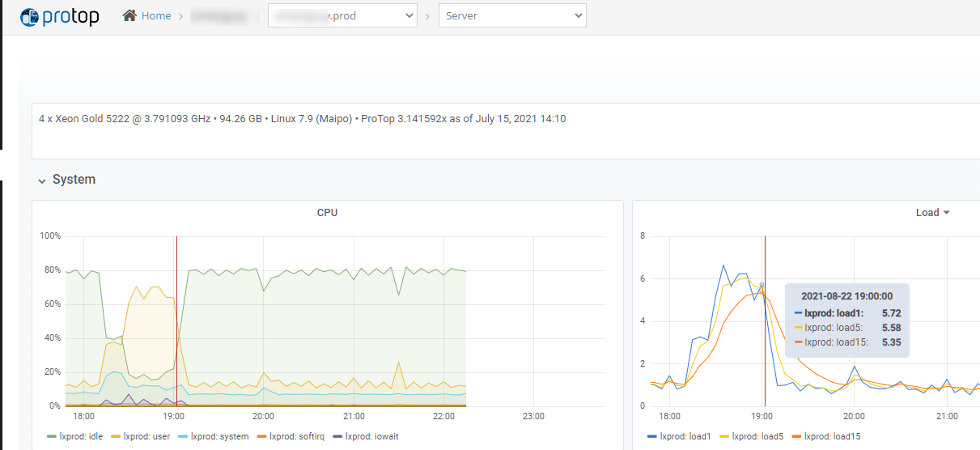Click the ProTop logo
Image resolution: width=980 pixels, height=450 pixels.
coord(59,15)
